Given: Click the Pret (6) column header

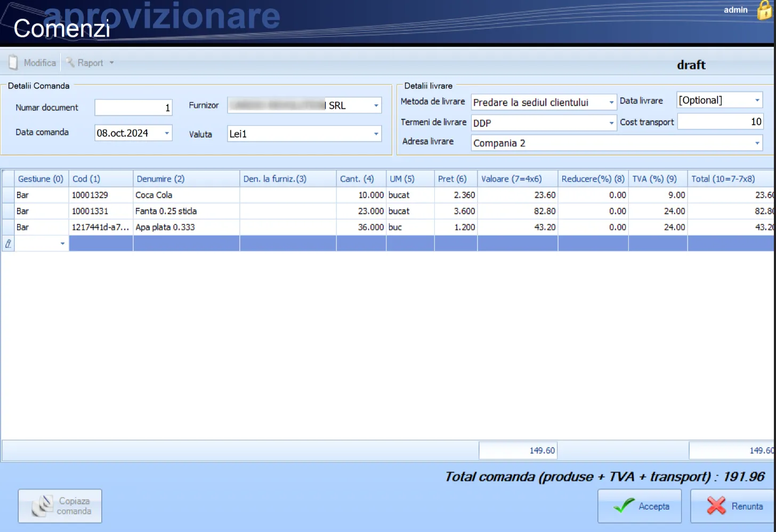Looking at the screenshot, I should (x=456, y=179).
